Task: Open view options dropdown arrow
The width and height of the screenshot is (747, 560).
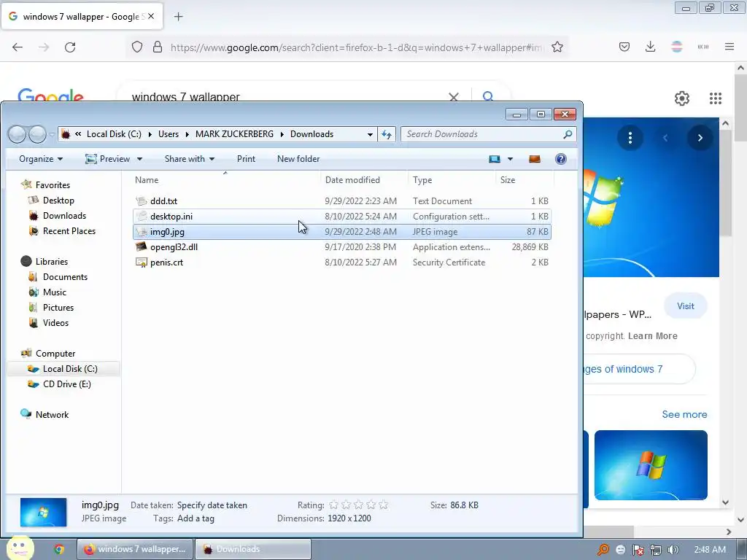Action: (x=510, y=159)
